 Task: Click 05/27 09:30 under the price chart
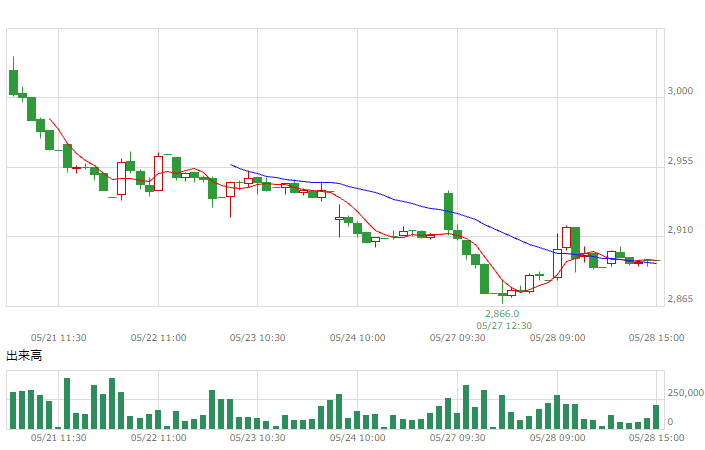tap(457, 338)
